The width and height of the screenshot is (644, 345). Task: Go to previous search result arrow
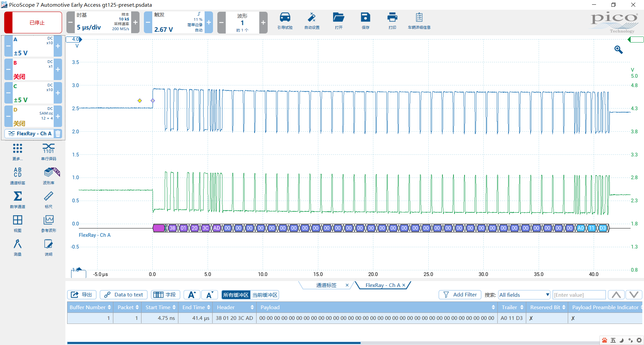click(x=616, y=295)
